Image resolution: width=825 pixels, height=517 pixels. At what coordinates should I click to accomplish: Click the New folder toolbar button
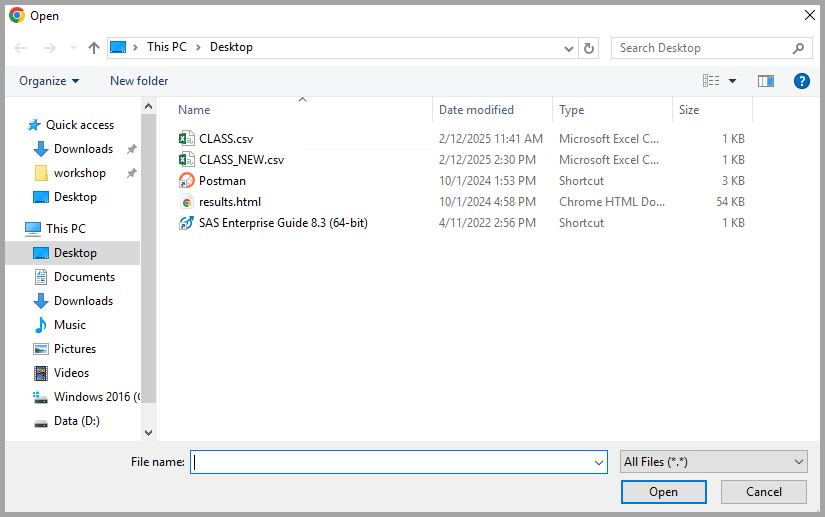139,81
